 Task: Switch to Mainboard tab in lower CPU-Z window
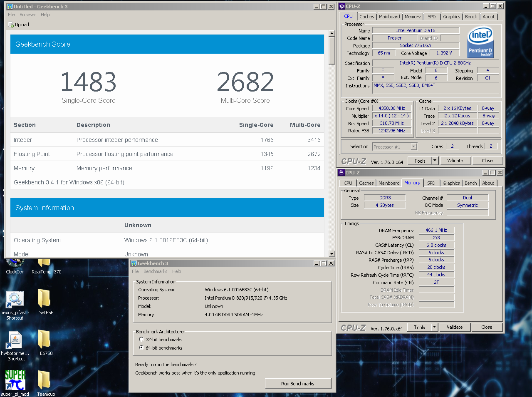tap(389, 183)
